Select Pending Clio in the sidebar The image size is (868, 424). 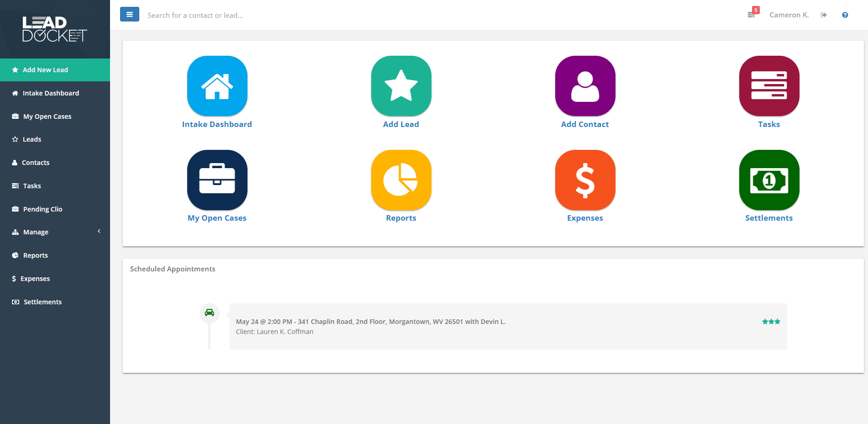click(55, 209)
